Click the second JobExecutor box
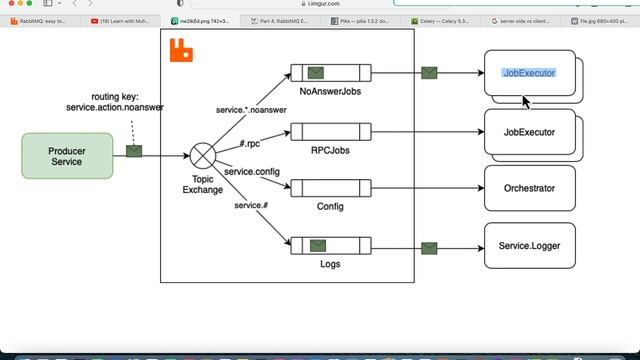 (x=530, y=132)
